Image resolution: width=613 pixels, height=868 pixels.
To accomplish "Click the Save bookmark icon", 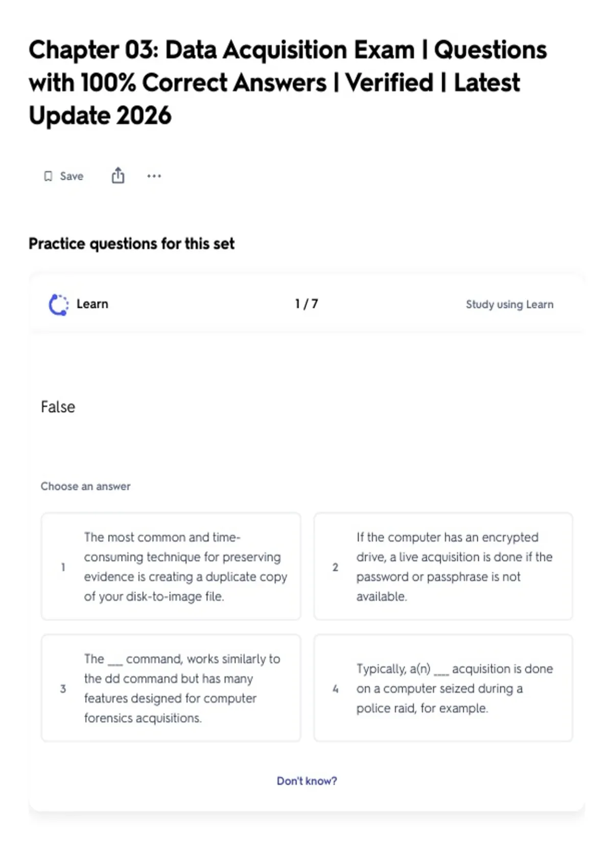I will (48, 176).
